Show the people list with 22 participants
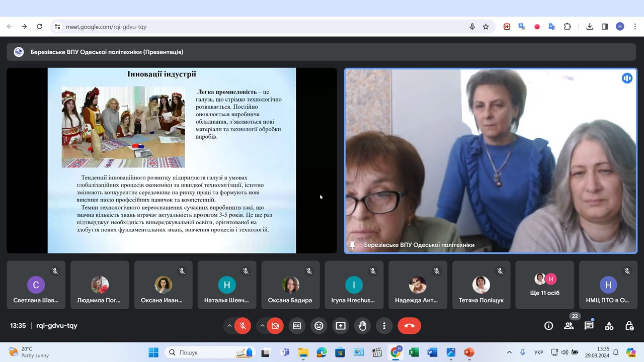Viewport: 644px width, 362px height. click(x=569, y=326)
